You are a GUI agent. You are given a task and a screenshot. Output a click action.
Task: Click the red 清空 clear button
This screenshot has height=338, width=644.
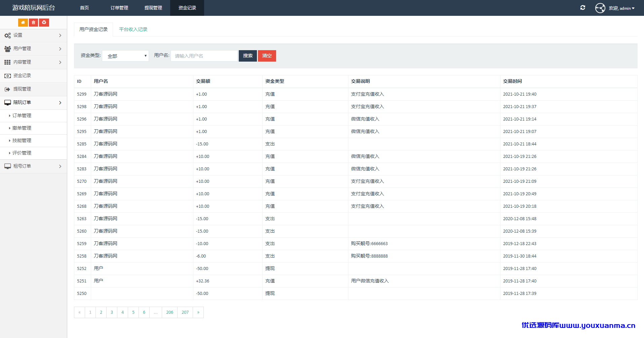tap(267, 56)
